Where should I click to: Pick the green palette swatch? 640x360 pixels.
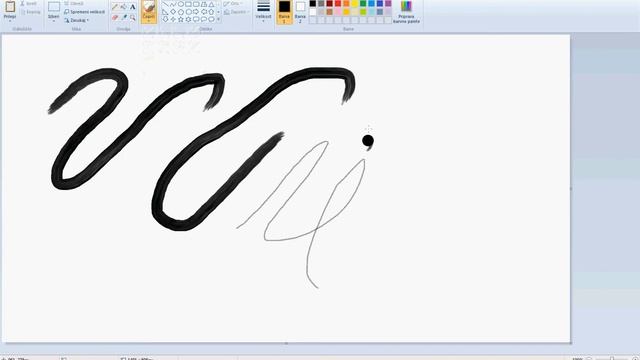pyautogui.click(x=363, y=4)
